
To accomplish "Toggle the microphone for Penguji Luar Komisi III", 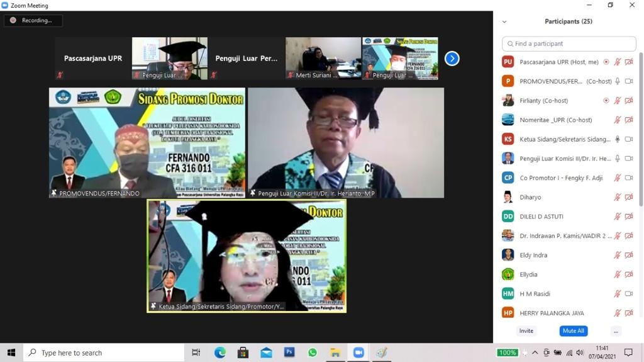I will [618, 159].
